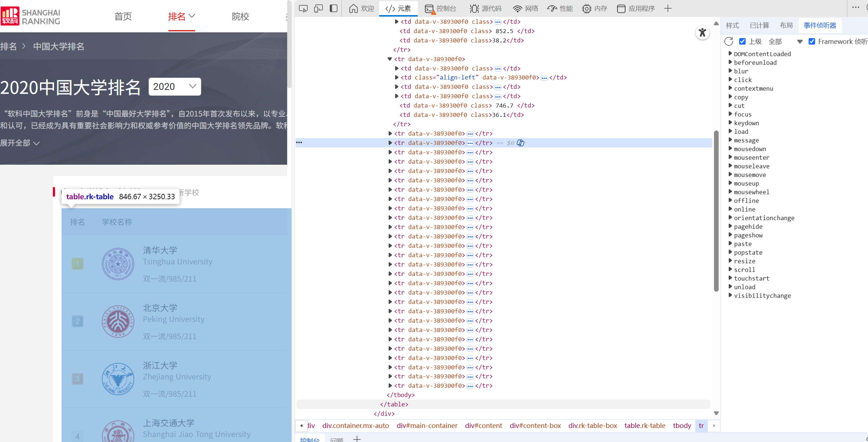This screenshot has width=868, height=442.
Task: Click the inspect element picker icon
Action: point(303,9)
